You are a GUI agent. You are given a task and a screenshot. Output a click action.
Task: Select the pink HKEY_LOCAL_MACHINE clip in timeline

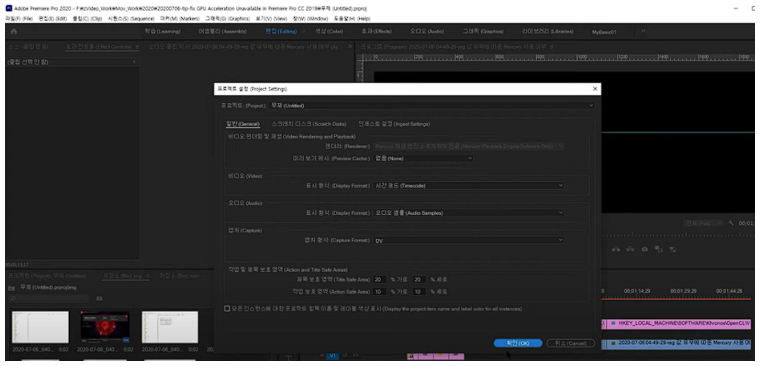click(x=678, y=323)
